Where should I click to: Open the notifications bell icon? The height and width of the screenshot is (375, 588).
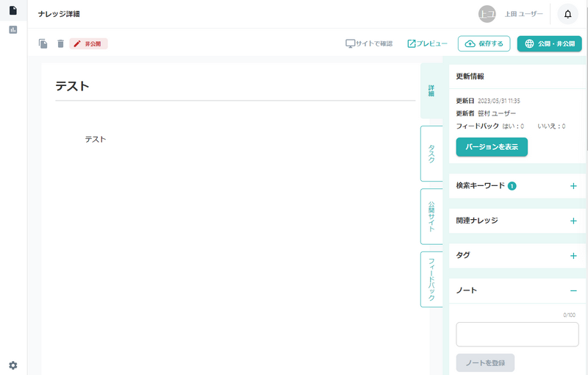point(567,14)
